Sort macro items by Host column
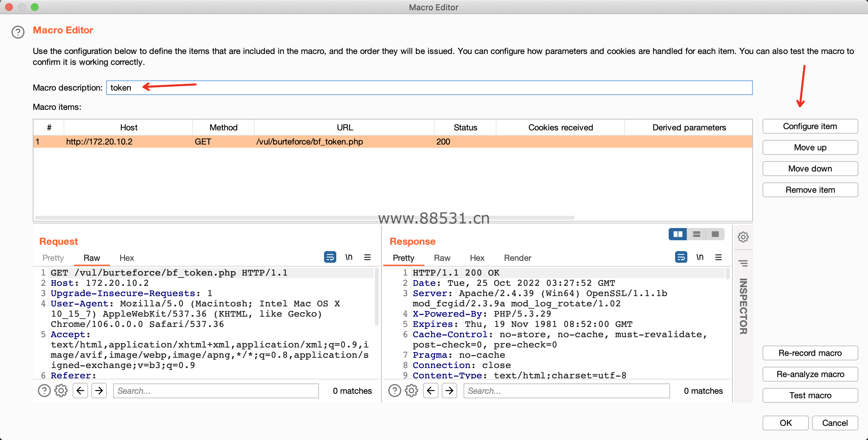 (128, 128)
